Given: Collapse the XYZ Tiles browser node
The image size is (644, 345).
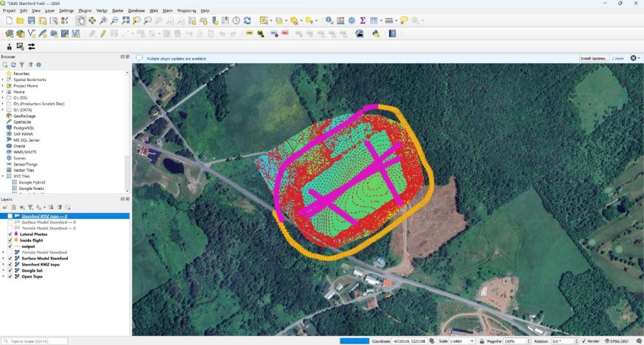Looking at the screenshot, I should [3, 176].
